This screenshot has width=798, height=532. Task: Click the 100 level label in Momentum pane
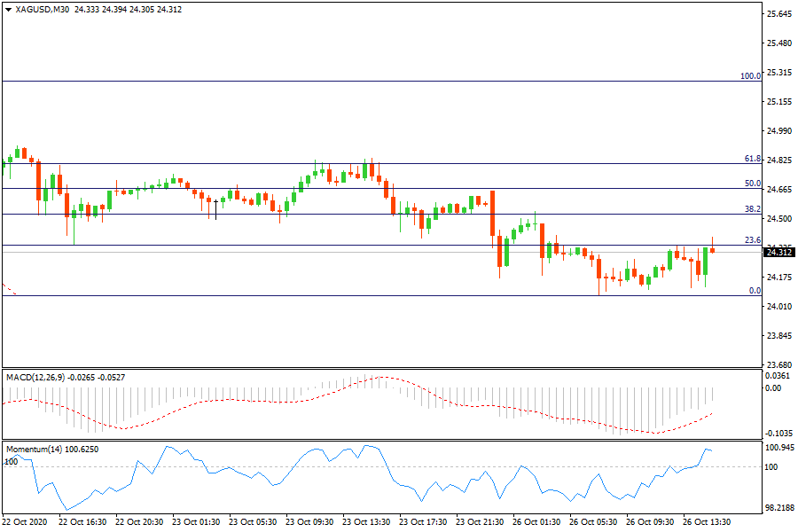(x=11, y=462)
